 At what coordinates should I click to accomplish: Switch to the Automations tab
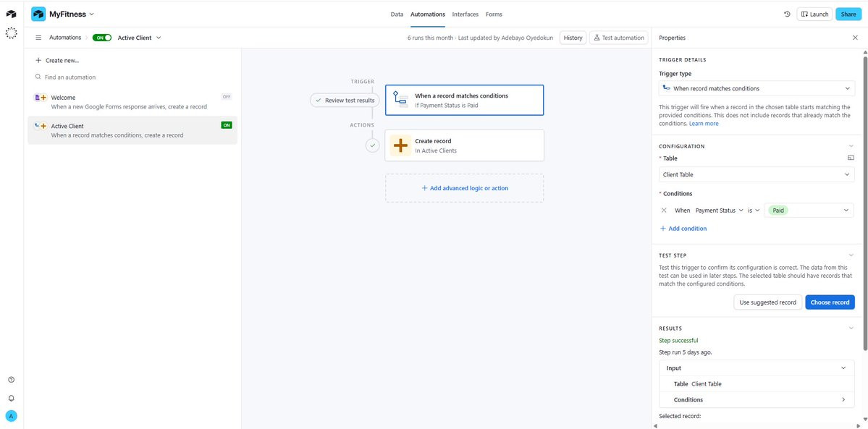pyautogui.click(x=427, y=14)
